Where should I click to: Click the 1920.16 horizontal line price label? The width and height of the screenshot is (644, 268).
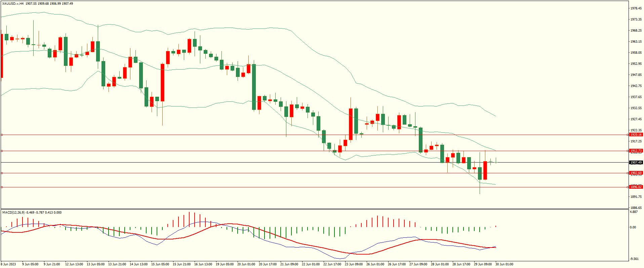coord(636,135)
